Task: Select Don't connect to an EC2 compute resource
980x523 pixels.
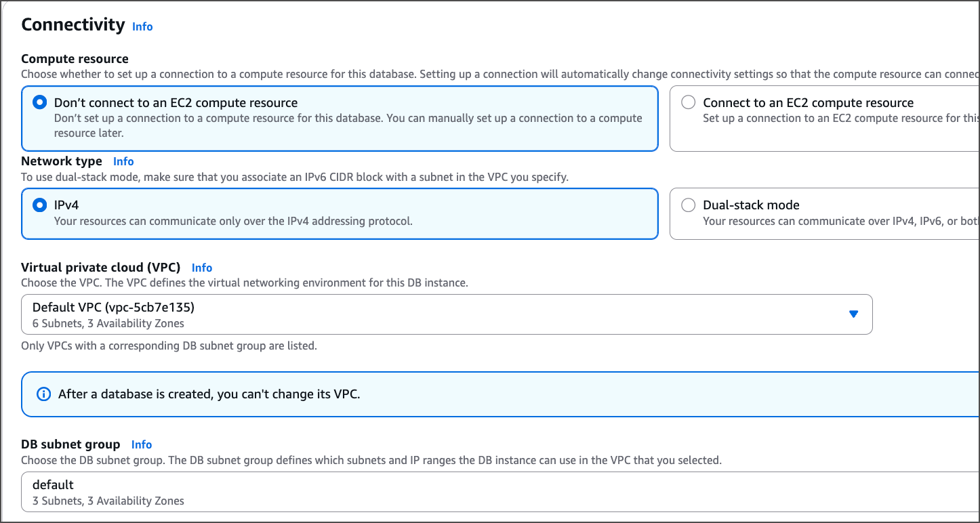Action: [x=41, y=103]
